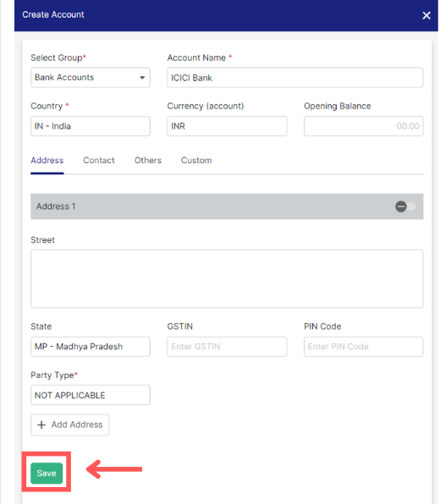Save the new account
Image resolution: width=440 pixels, height=504 pixels.
47,474
